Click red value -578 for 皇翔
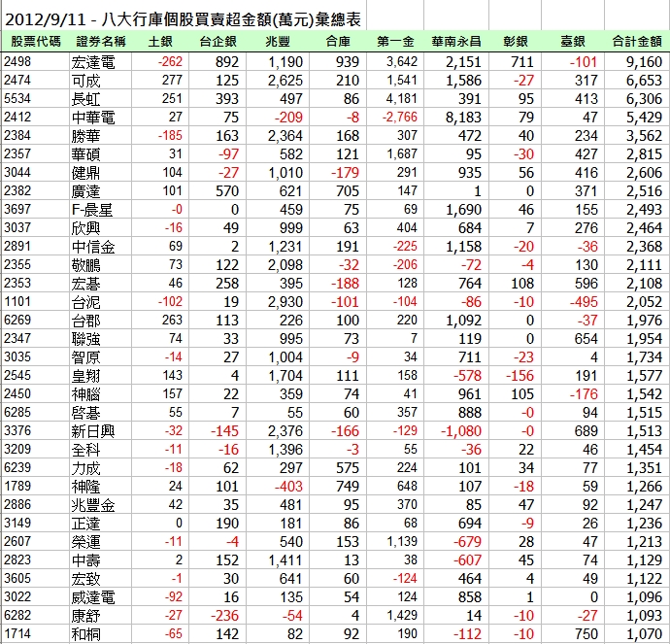Viewport: 670px width, 644px height. coord(467,376)
